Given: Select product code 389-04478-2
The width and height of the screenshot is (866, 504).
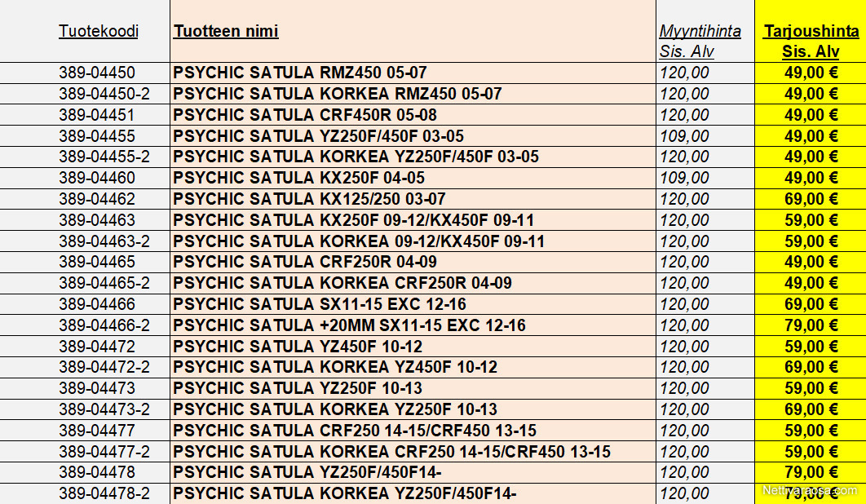Looking at the screenshot, I should pos(104,493).
